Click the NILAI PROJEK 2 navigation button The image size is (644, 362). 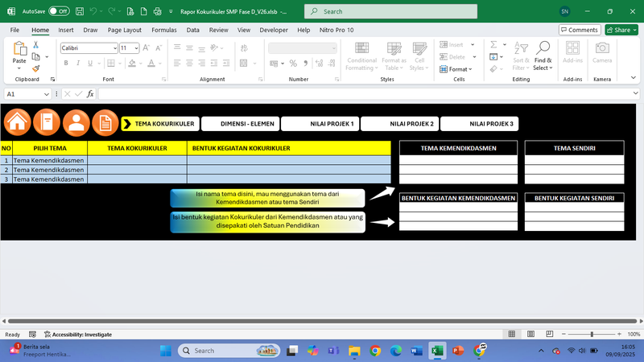(399, 124)
